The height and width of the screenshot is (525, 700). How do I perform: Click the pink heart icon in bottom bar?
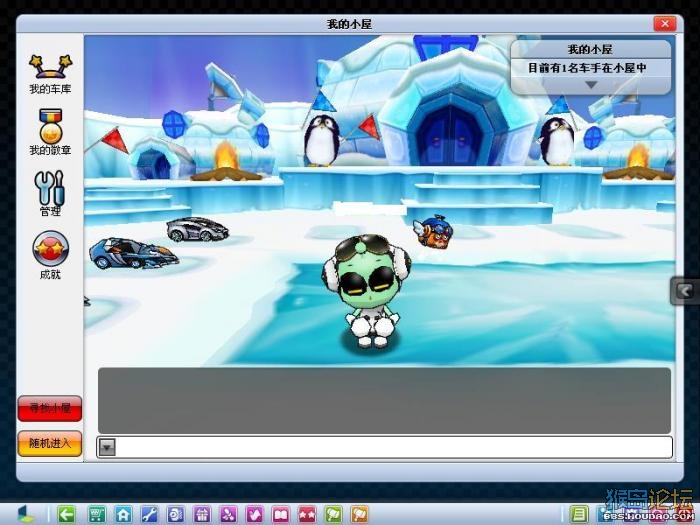[x=254, y=514]
